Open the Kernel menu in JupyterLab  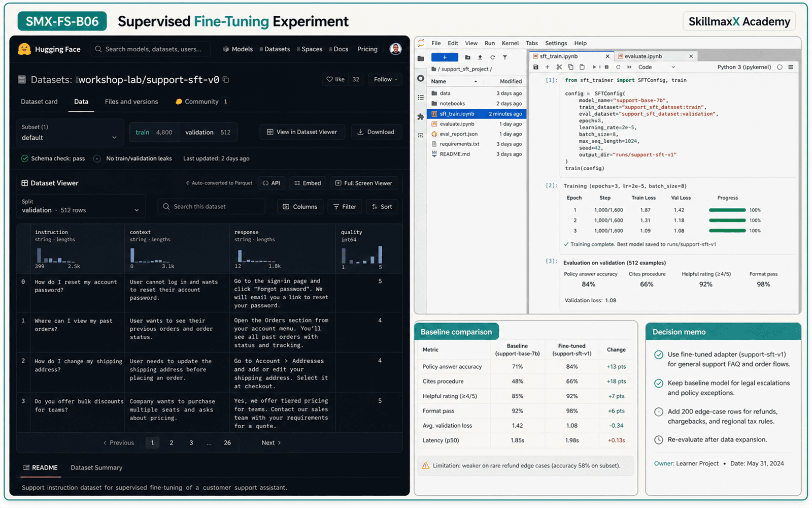(x=510, y=43)
